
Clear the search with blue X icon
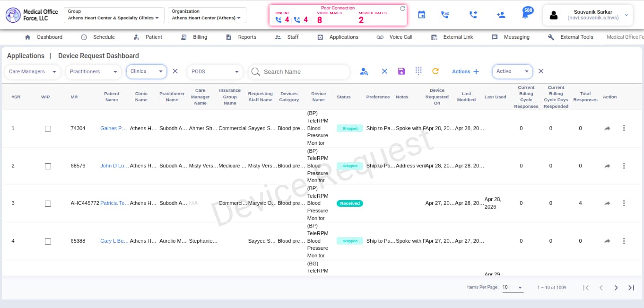click(384, 71)
